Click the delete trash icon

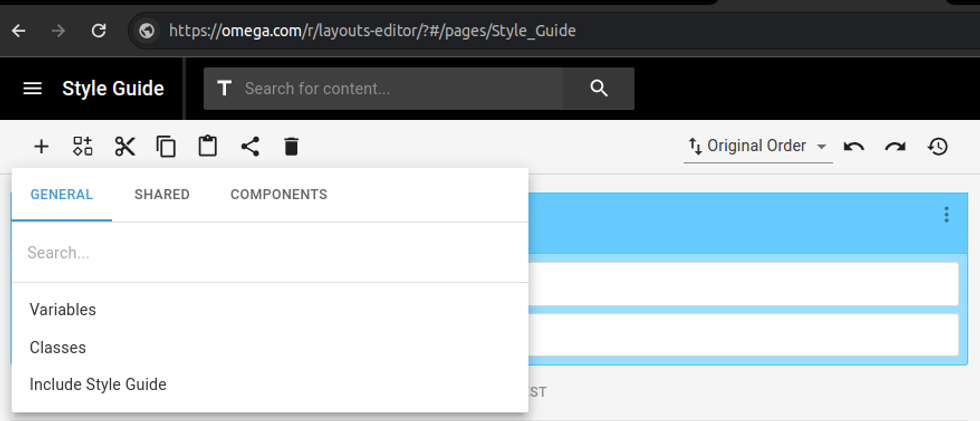point(291,147)
